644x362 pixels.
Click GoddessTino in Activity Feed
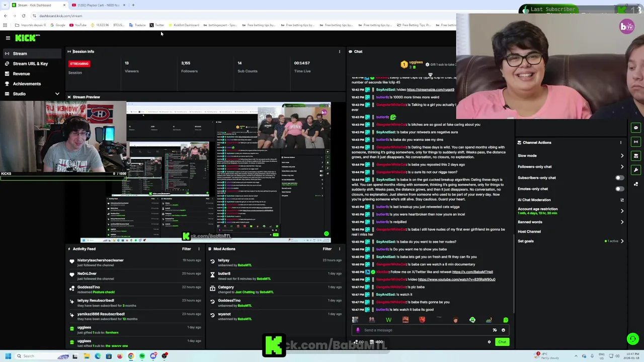click(89, 287)
